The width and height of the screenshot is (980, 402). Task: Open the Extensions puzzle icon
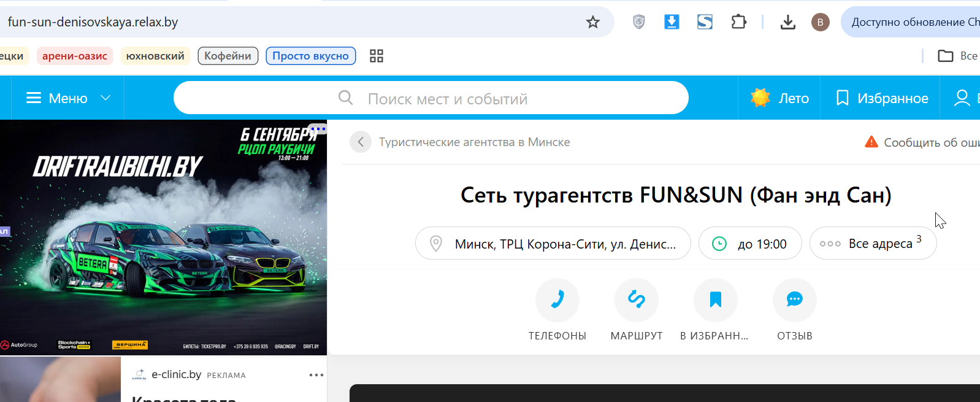pos(738,22)
